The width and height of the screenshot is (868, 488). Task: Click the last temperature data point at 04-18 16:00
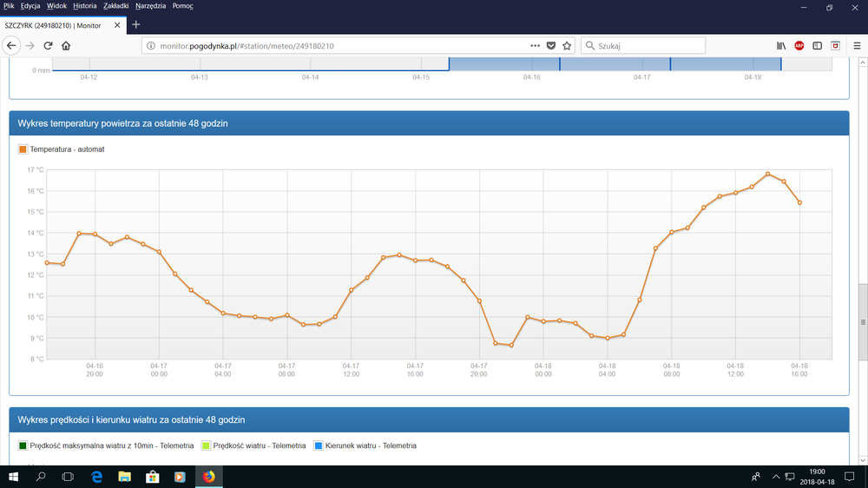click(x=800, y=202)
